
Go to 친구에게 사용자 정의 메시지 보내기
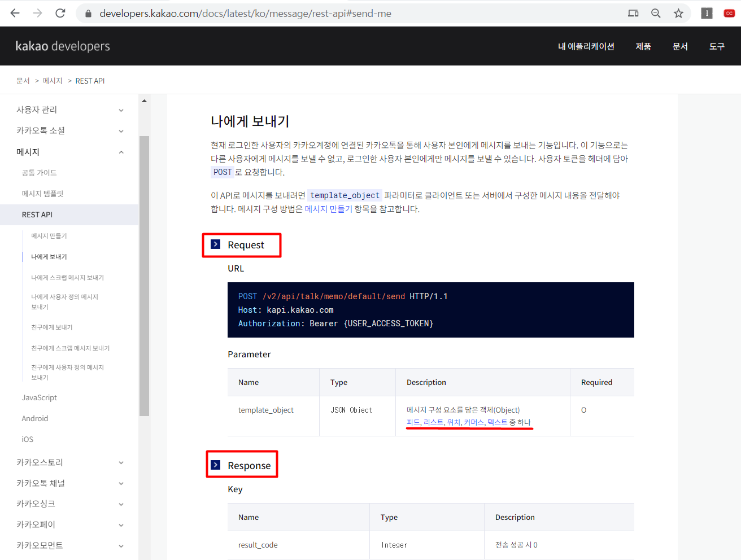(68, 373)
